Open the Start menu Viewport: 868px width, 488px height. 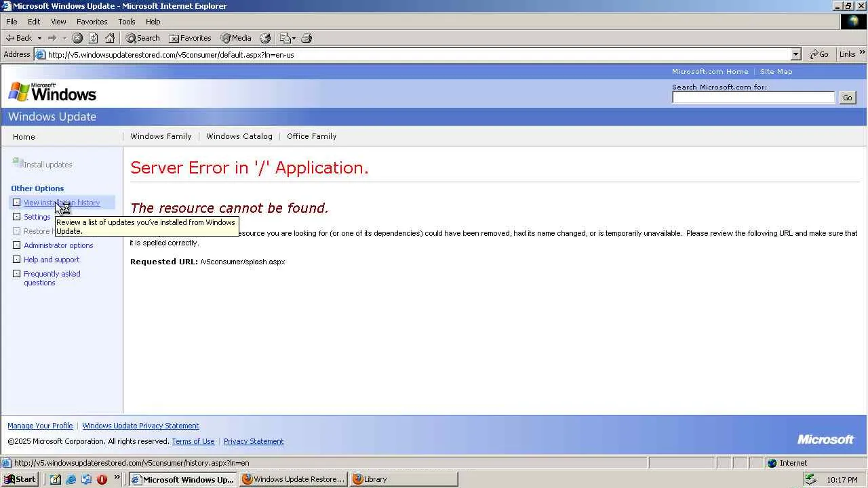(20, 479)
